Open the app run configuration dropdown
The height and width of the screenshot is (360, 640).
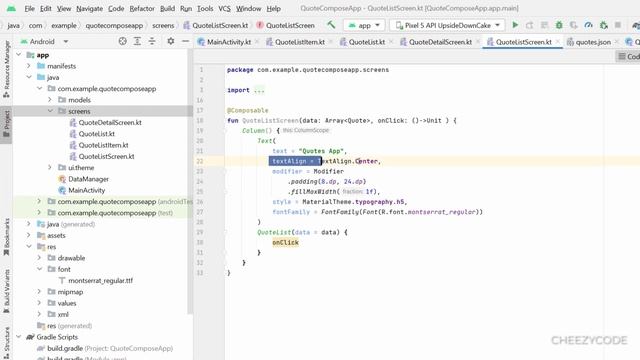(x=364, y=25)
